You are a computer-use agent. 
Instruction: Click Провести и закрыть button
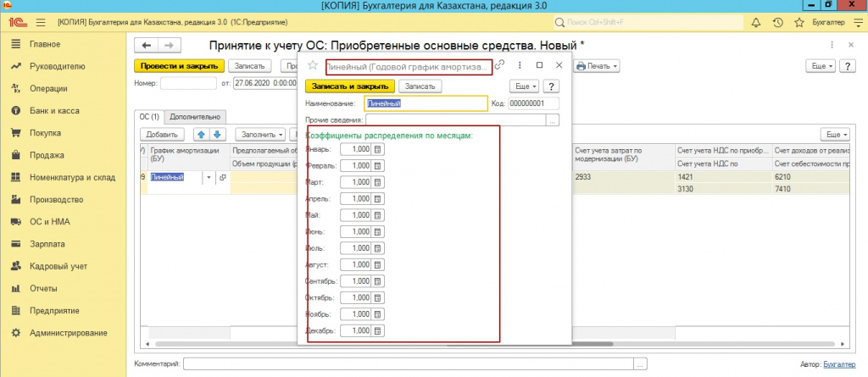[x=180, y=66]
